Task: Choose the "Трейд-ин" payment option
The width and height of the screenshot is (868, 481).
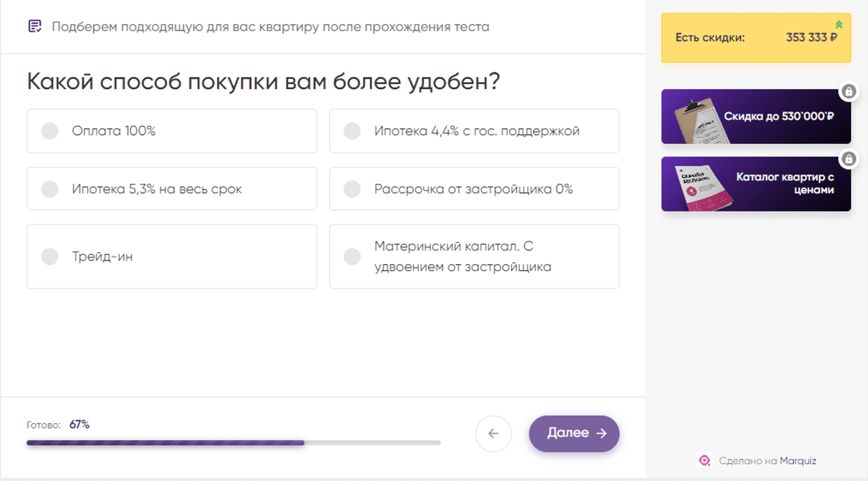Action: 172,257
